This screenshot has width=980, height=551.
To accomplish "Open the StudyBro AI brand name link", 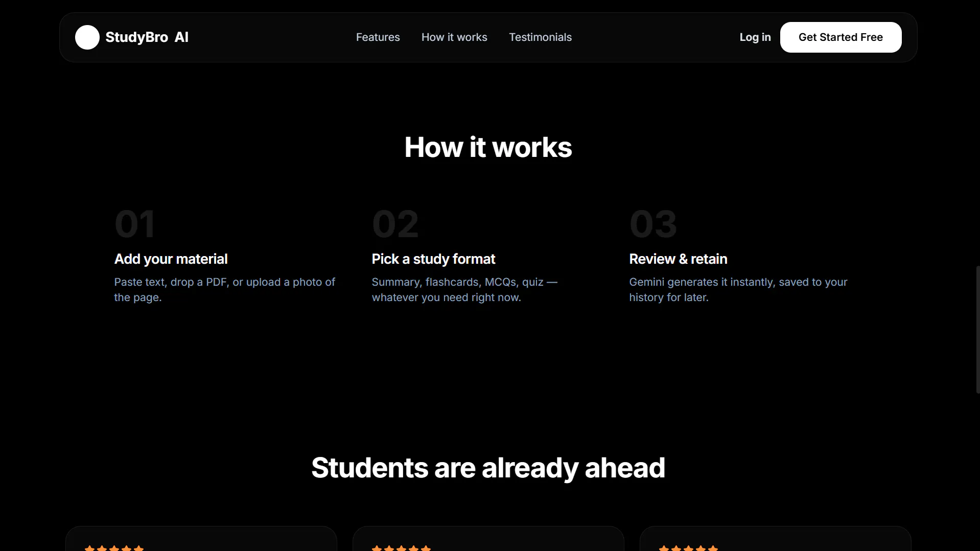I will pos(147,37).
